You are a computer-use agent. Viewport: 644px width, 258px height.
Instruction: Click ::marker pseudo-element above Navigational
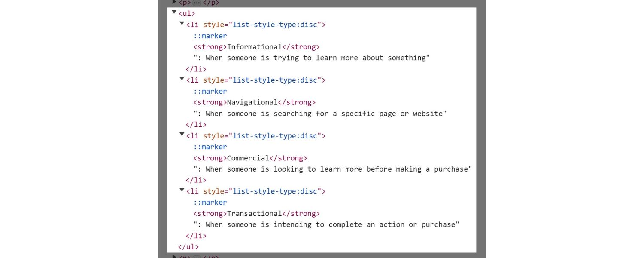point(210,91)
